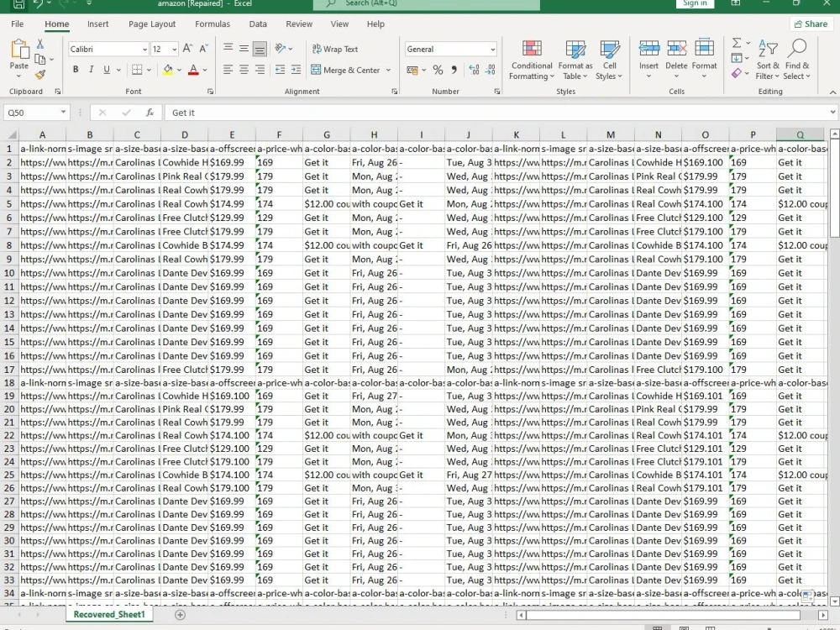Open the File tab
This screenshot has height=630, width=840.
coord(17,24)
